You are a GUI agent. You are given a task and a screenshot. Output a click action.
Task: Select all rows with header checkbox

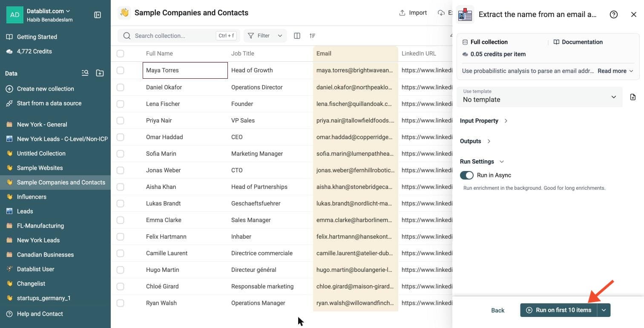tap(121, 54)
